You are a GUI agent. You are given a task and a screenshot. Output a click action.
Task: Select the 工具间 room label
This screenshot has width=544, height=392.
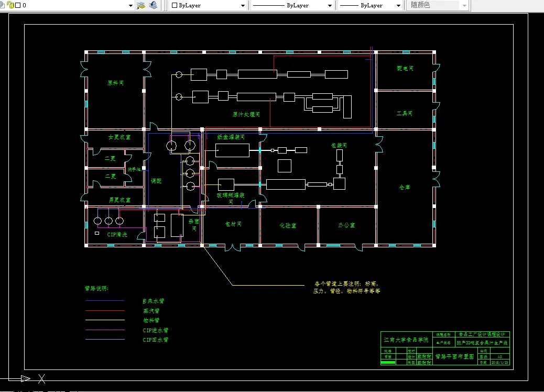pos(405,113)
